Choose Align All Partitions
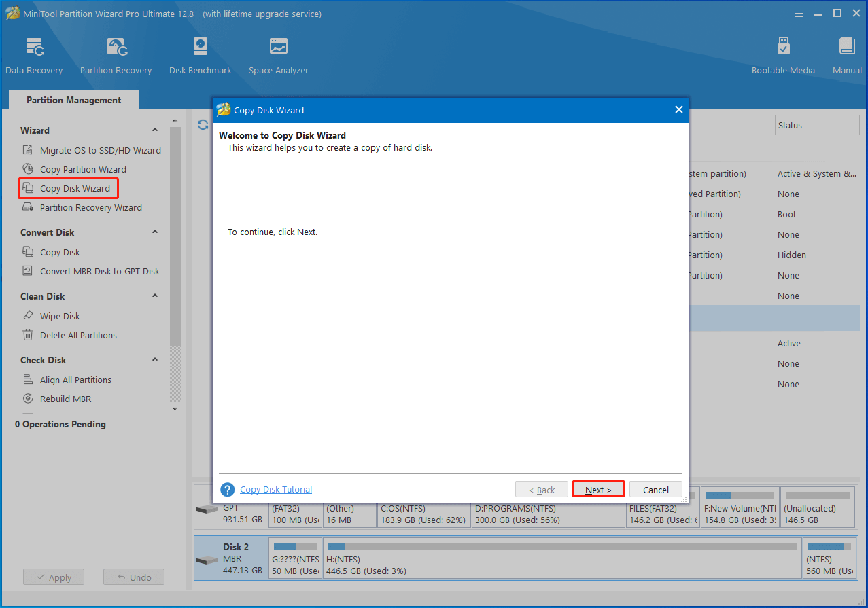 (75, 380)
